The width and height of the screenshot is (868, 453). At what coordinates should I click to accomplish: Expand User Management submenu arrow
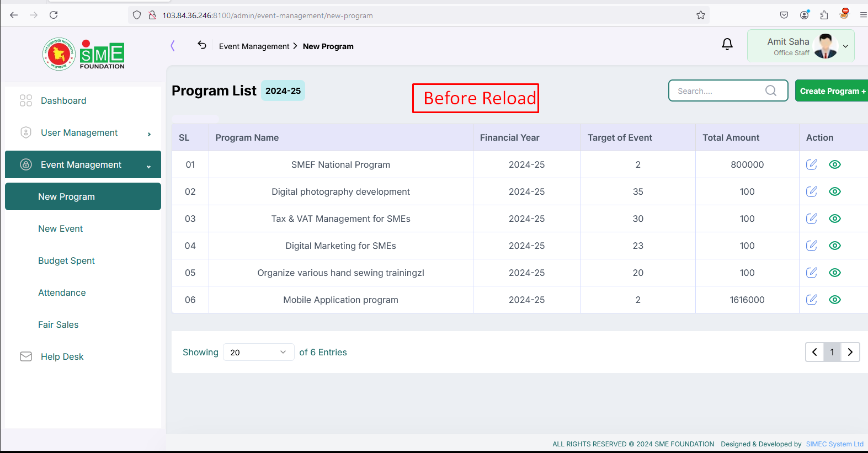pyautogui.click(x=149, y=134)
